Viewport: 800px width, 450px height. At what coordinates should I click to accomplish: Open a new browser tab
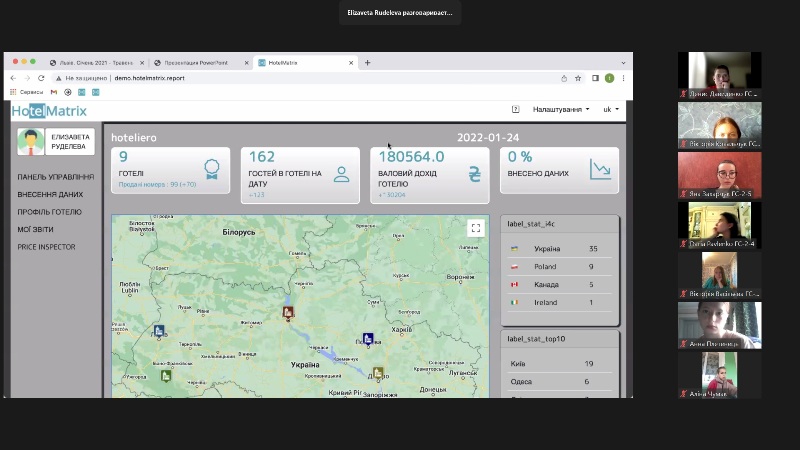pyautogui.click(x=367, y=62)
